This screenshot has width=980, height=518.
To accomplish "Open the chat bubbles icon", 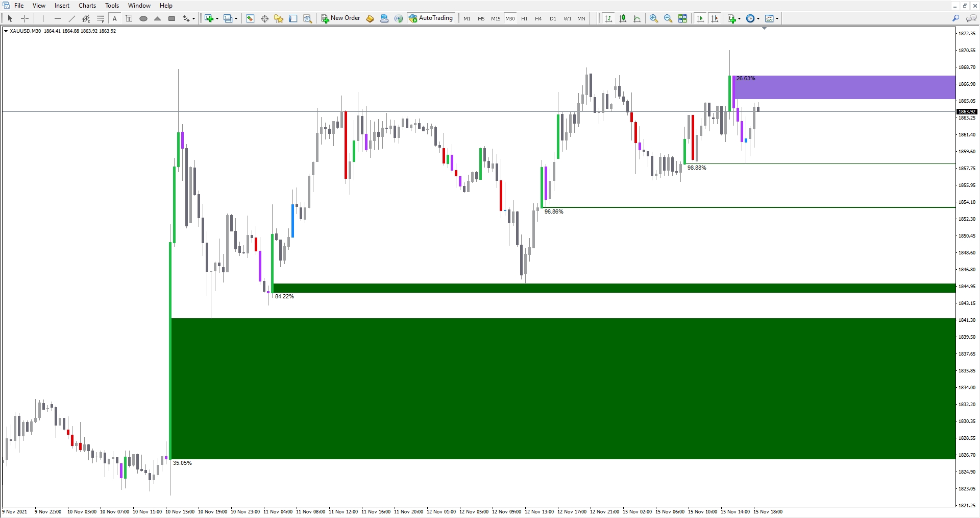I will click(971, 18).
